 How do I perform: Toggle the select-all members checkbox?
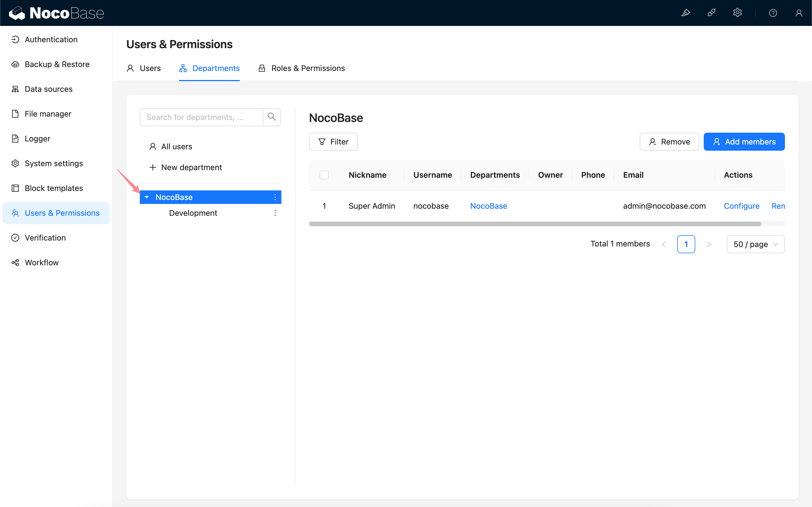324,175
